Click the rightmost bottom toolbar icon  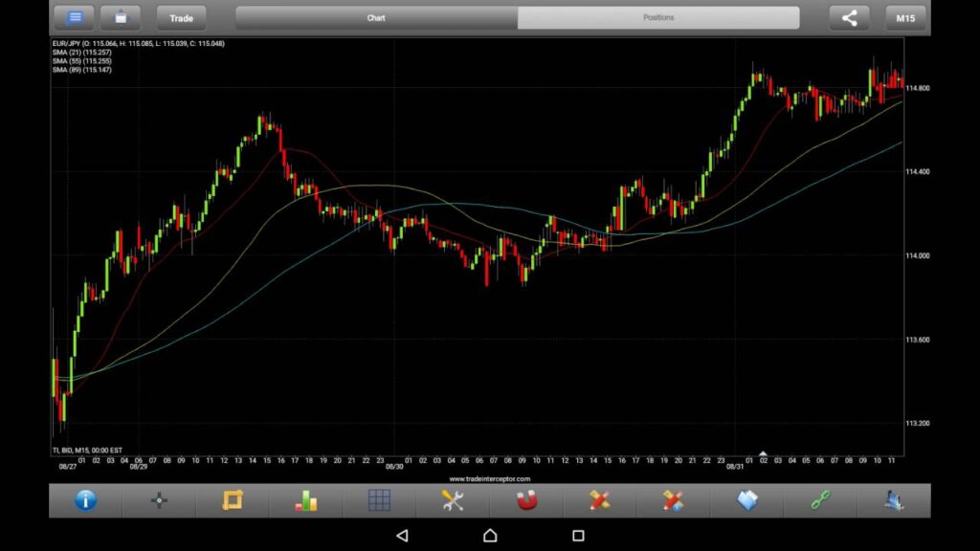[894, 500]
